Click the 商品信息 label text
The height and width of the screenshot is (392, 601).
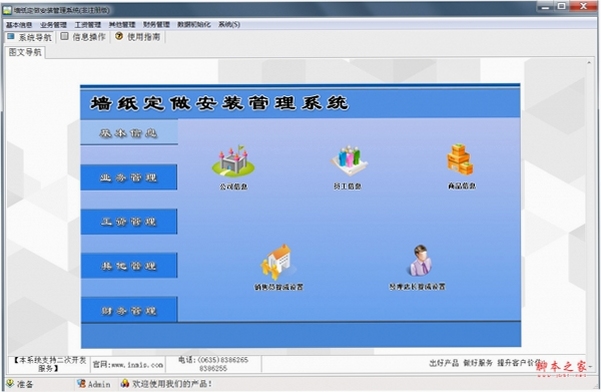[462, 186]
